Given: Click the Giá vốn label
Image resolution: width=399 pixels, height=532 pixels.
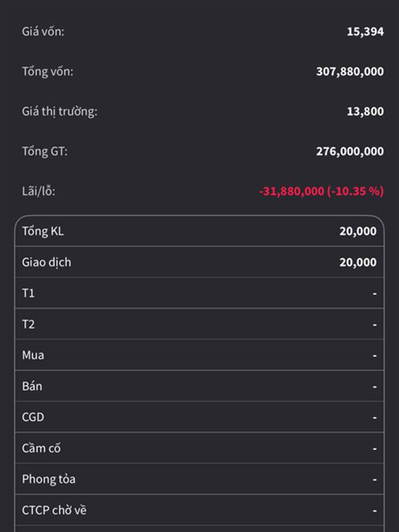Looking at the screenshot, I should pyautogui.click(x=43, y=31).
